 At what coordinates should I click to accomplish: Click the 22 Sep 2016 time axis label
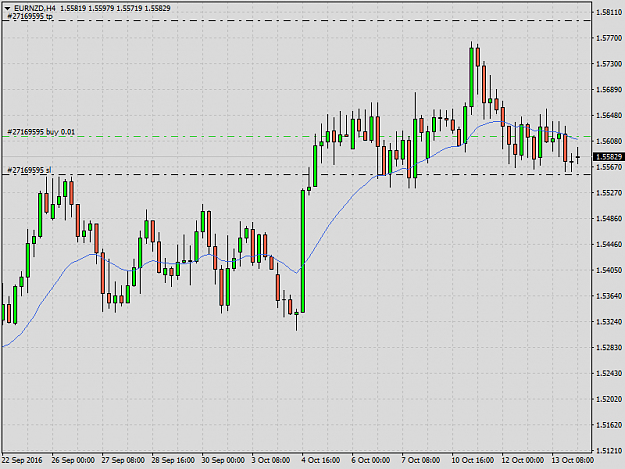[22, 460]
